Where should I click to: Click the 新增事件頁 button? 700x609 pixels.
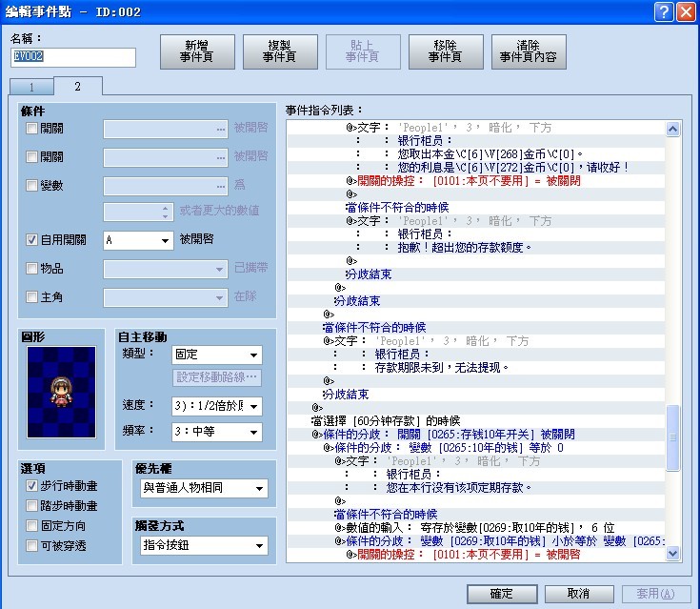197,51
